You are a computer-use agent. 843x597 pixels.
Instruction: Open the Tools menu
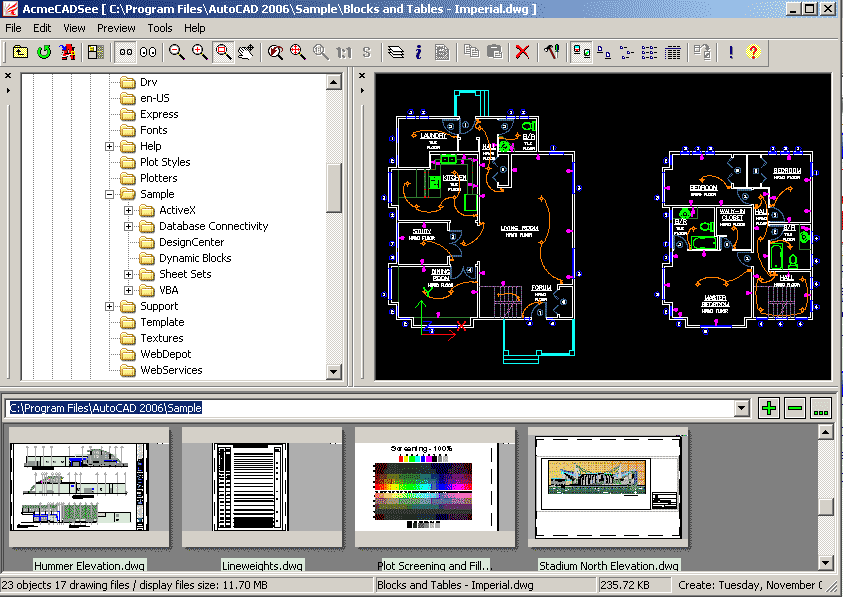[160, 28]
